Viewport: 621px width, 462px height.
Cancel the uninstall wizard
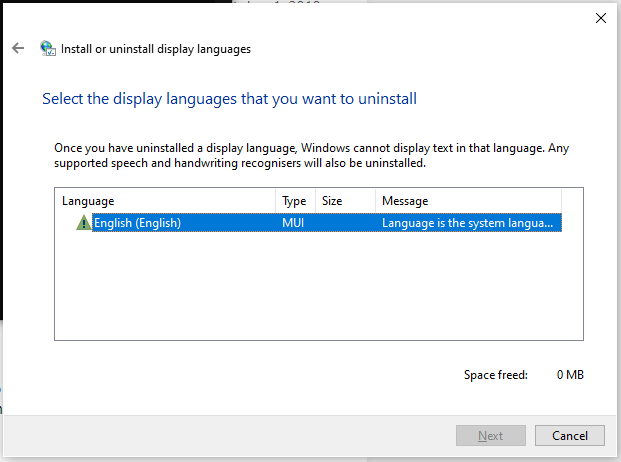[570, 435]
